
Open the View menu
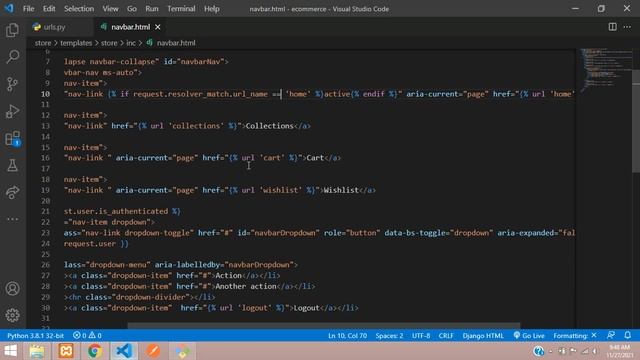(110, 9)
